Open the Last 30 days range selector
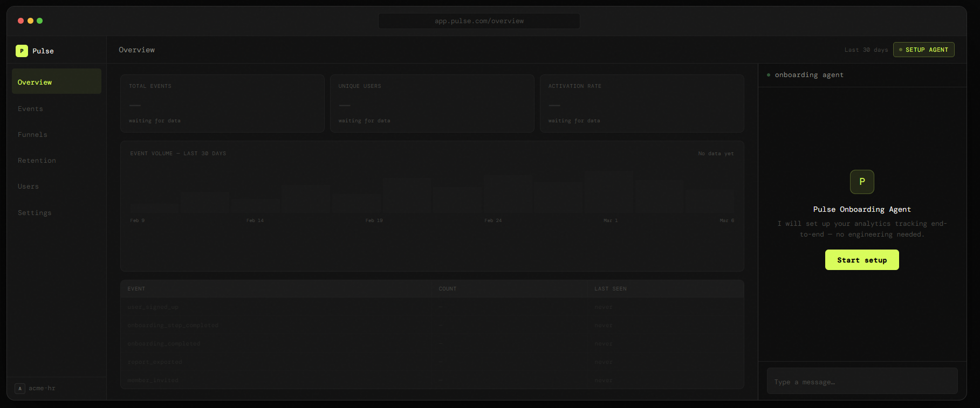Viewport: 980px width, 408px height. pyautogui.click(x=866, y=50)
